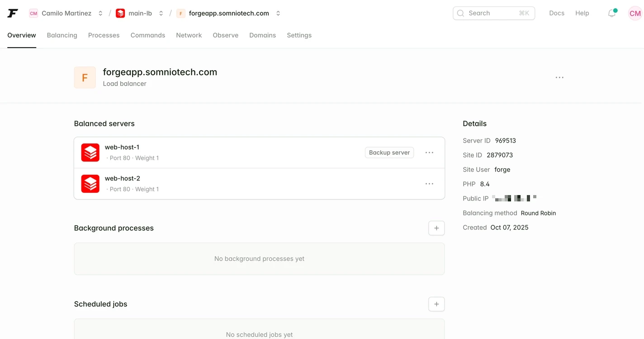Viewport: 644px width, 339px height.
Task: Open the CM user avatar menu
Action: point(635,14)
